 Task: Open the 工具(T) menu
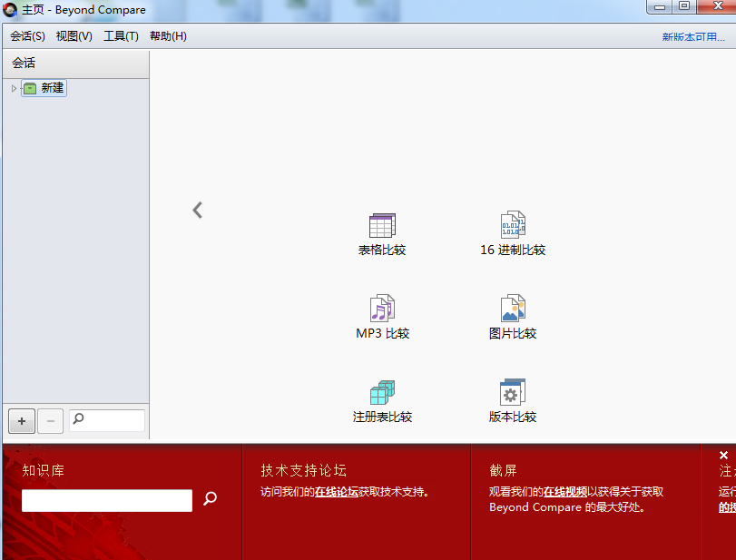point(121,36)
